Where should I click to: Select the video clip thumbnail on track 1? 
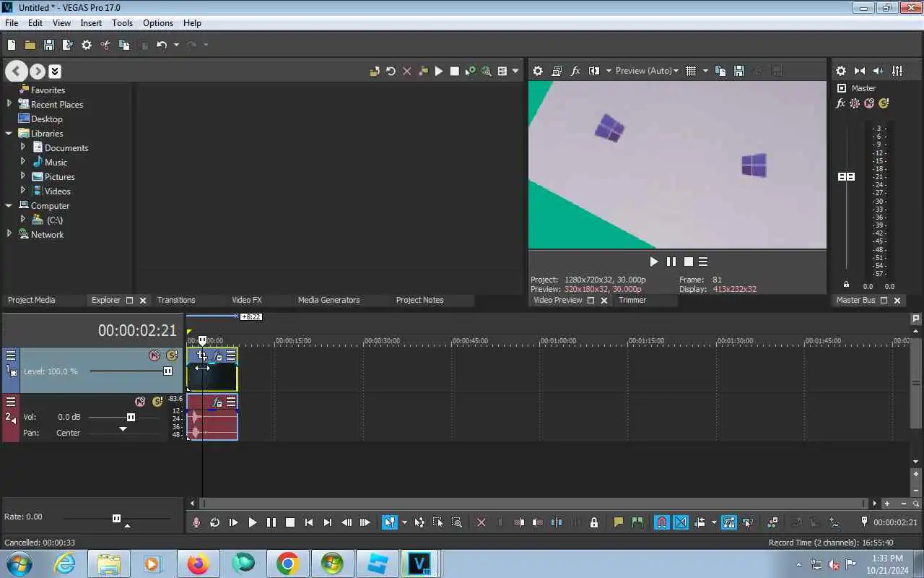click(212, 376)
